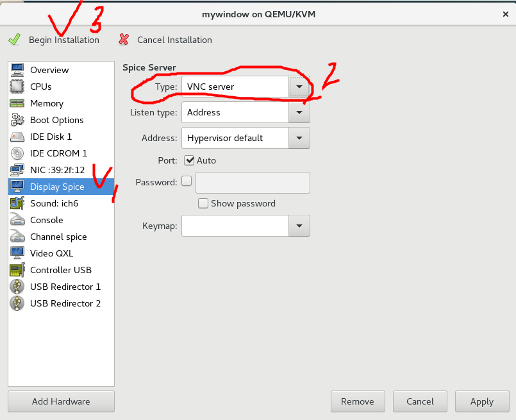Select Console entry in list
516x420 pixels.
(61, 220)
